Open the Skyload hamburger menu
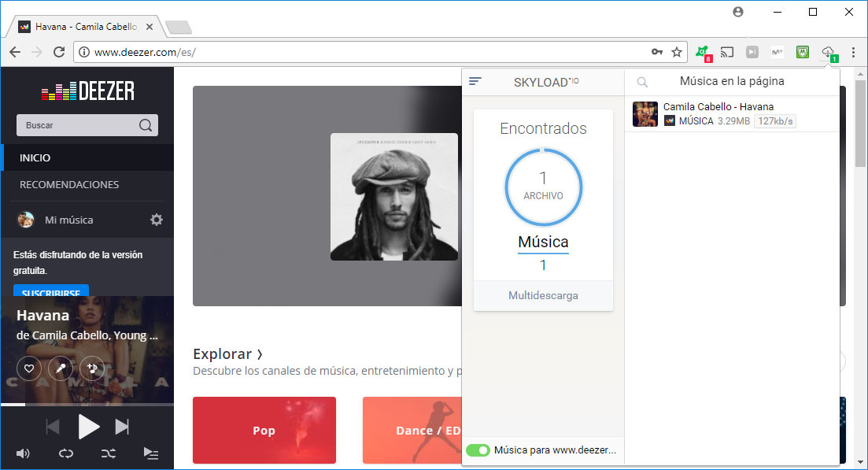The height and width of the screenshot is (470, 868). point(475,80)
